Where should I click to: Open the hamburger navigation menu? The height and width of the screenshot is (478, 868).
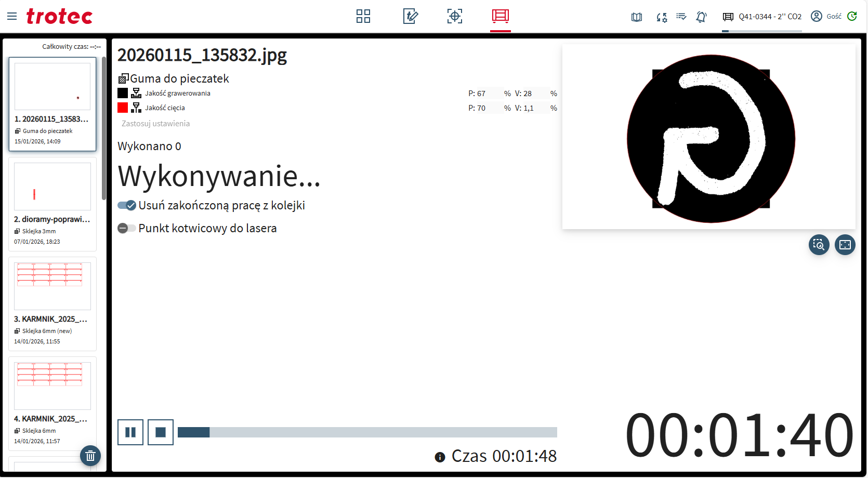(12, 16)
